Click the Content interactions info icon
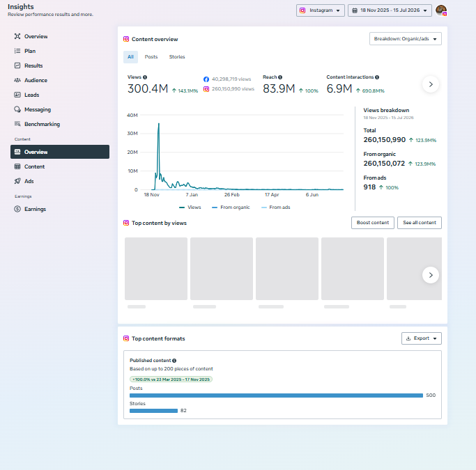 [x=377, y=77]
